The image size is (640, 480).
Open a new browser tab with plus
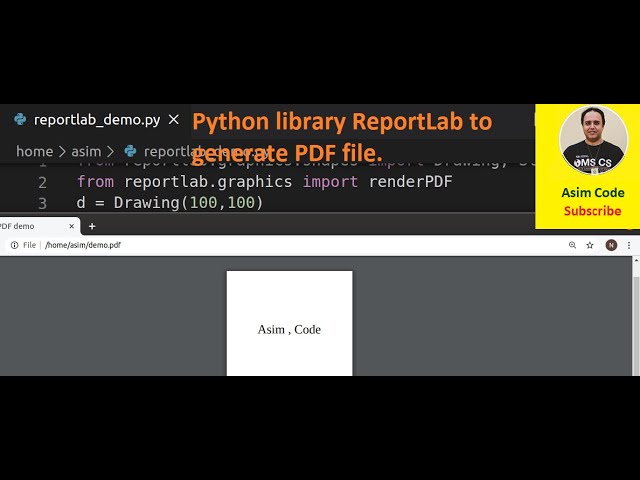pos(92,226)
